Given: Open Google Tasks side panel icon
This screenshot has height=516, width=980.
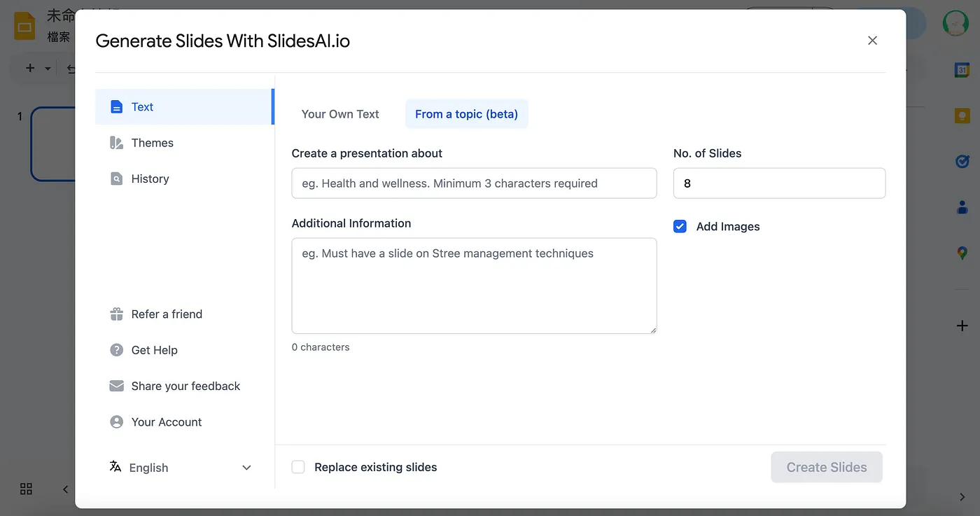Looking at the screenshot, I should coord(962,161).
